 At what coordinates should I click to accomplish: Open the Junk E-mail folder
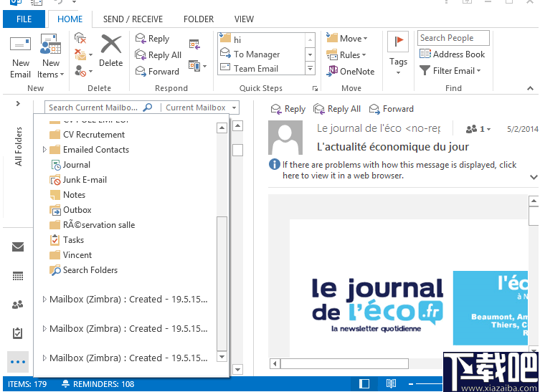78,180
